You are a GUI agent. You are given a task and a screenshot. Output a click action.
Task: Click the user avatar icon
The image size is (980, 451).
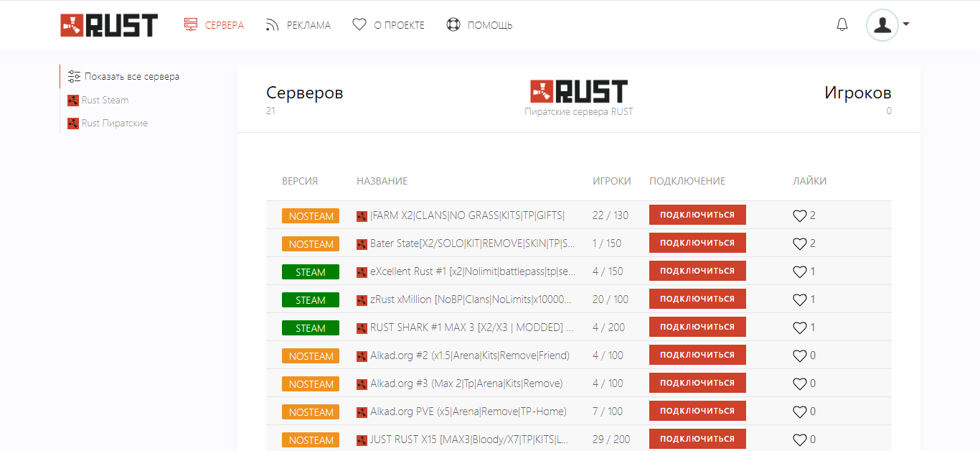[882, 24]
